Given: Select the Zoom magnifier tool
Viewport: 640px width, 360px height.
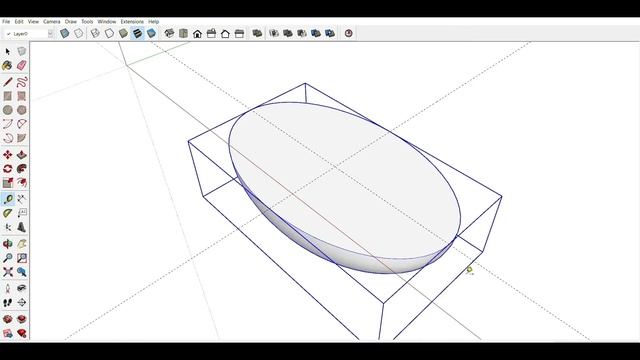Looking at the screenshot, I should click(x=8, y=258).
